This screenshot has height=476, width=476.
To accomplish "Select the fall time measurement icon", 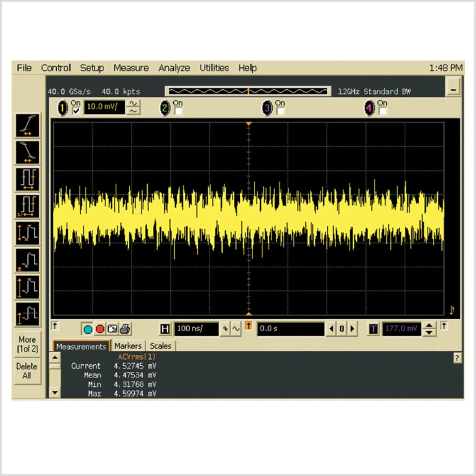I will [x=28, y=152].
